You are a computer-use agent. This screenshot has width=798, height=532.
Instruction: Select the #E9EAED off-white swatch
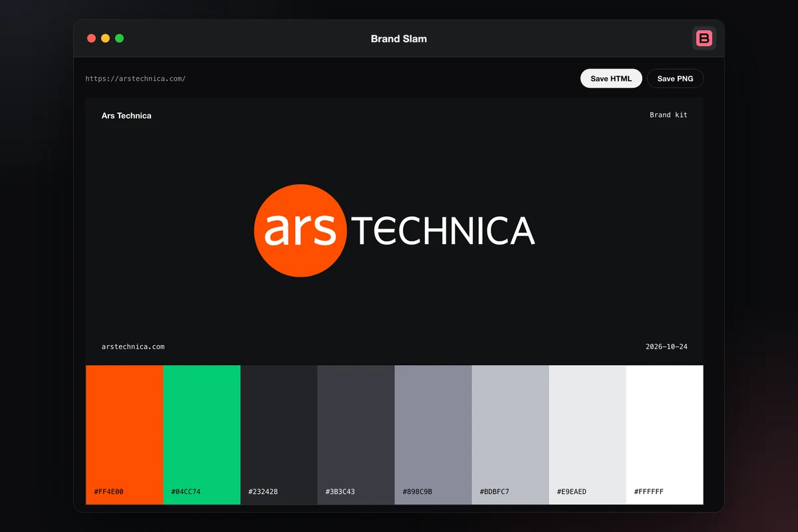[587, 435]
